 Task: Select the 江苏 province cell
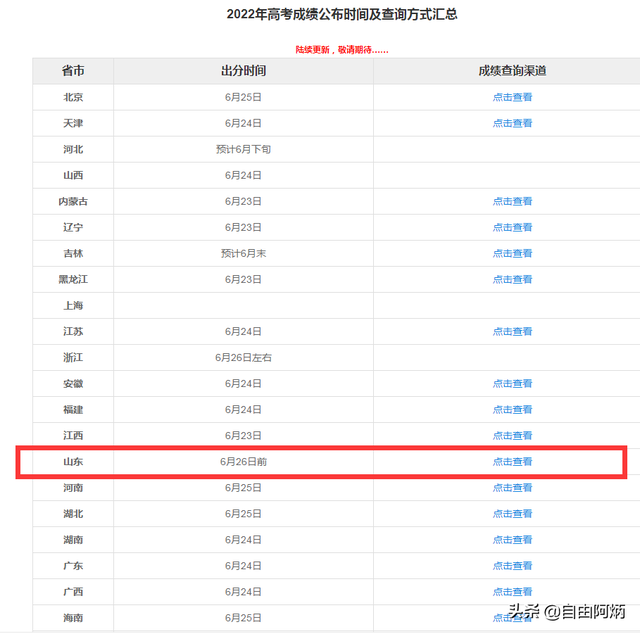pos(73,331)
